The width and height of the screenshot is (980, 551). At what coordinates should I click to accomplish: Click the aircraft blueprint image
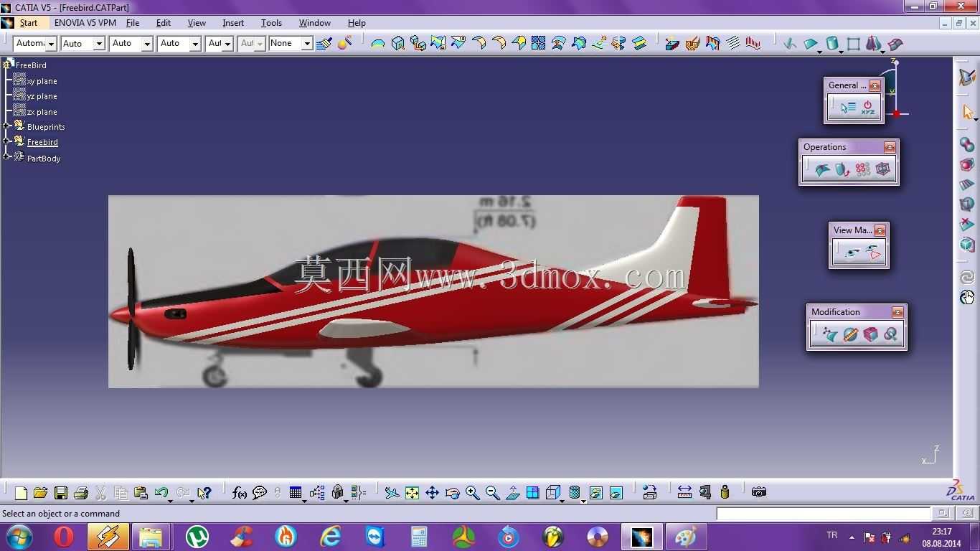(433, 291)
